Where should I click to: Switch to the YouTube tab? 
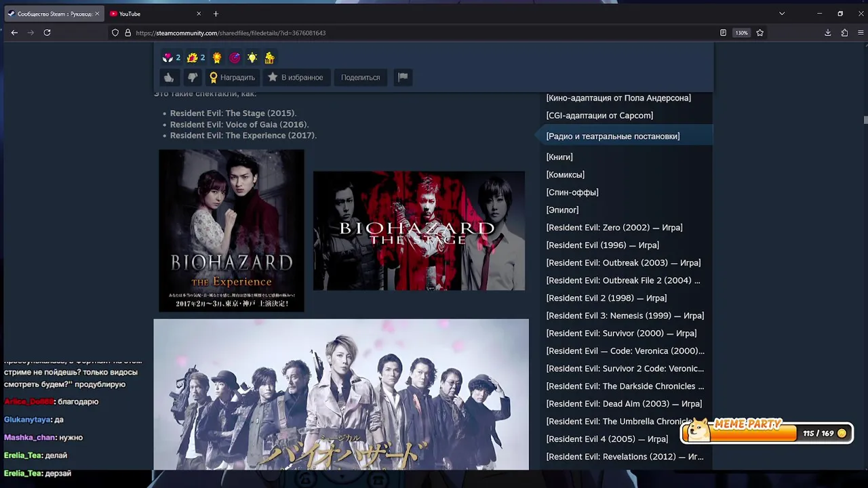pyautogui.click(x=155, y=14)
